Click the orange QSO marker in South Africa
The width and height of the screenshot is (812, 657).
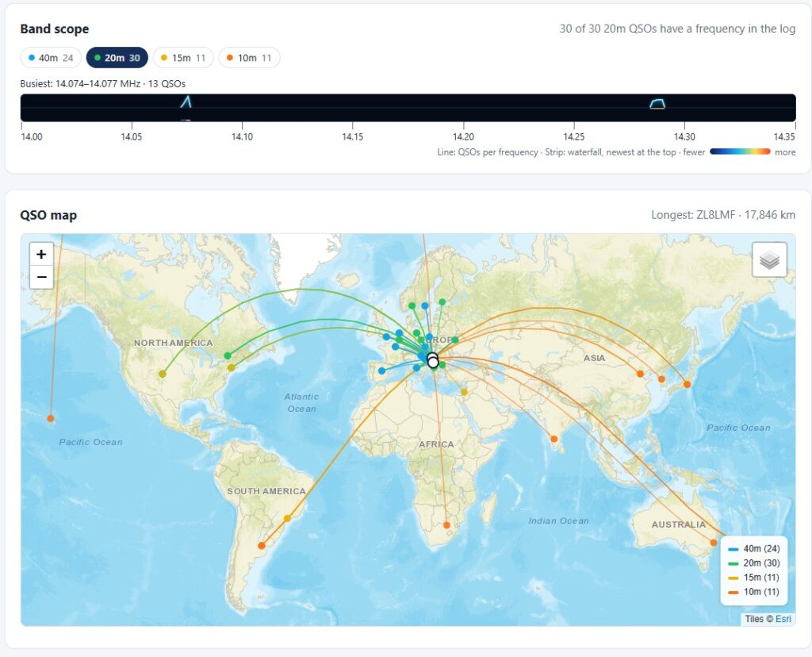[447, 525]
